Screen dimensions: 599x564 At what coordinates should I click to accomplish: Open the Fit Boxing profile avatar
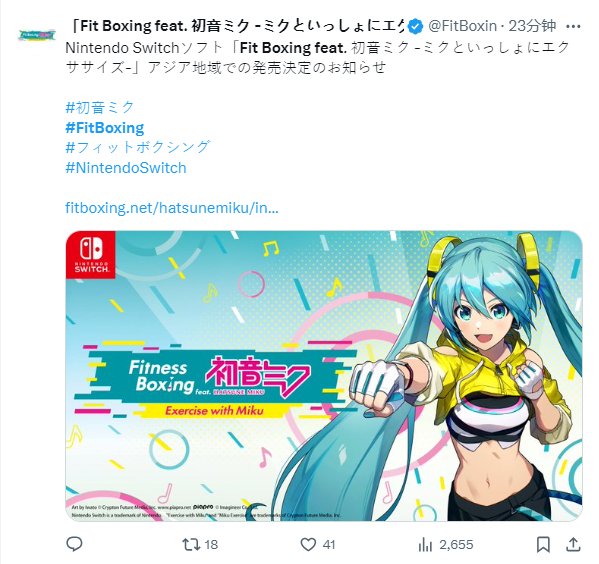pos(37,36)
